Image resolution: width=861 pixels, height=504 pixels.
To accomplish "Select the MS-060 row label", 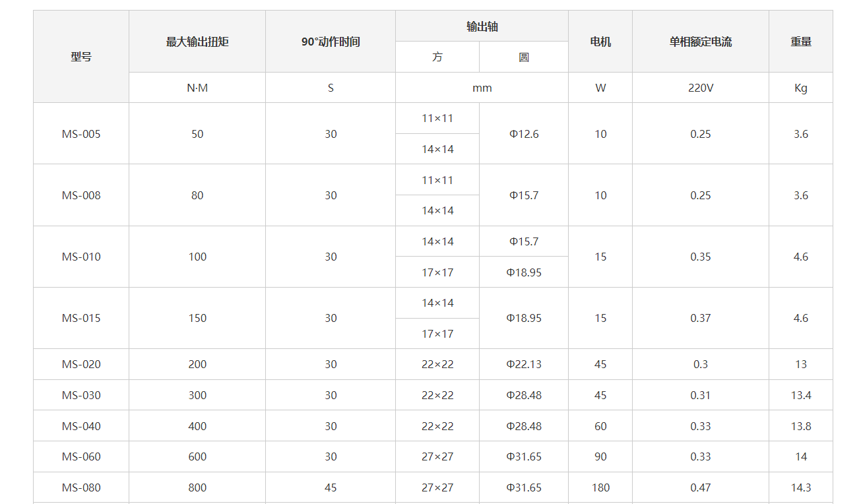I will coord(81,457).
